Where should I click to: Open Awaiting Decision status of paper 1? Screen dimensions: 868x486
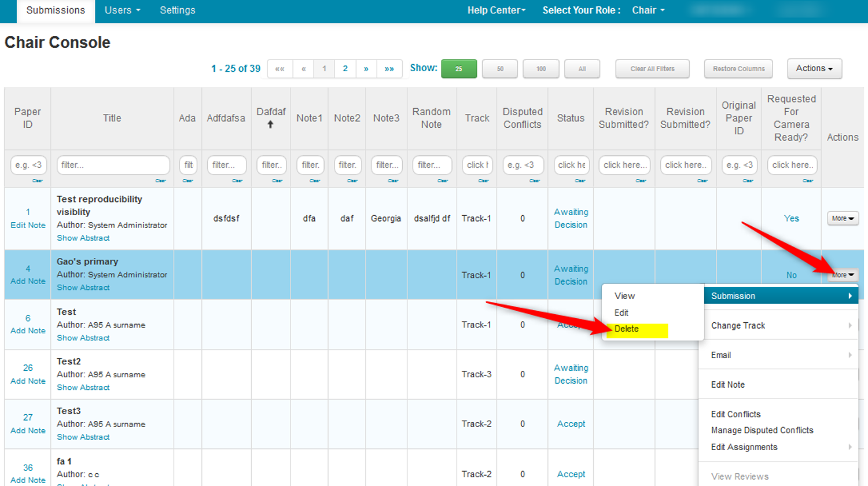[571, 218]
